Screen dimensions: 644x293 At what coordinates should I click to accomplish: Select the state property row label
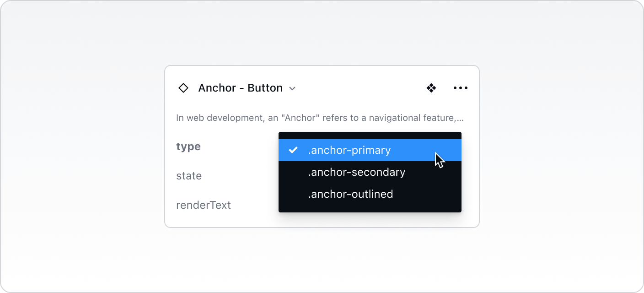189,176
